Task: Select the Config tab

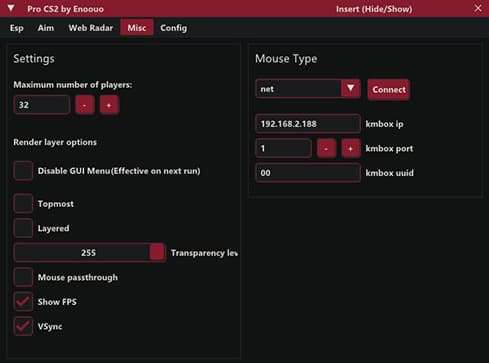Action: point(173,28)
